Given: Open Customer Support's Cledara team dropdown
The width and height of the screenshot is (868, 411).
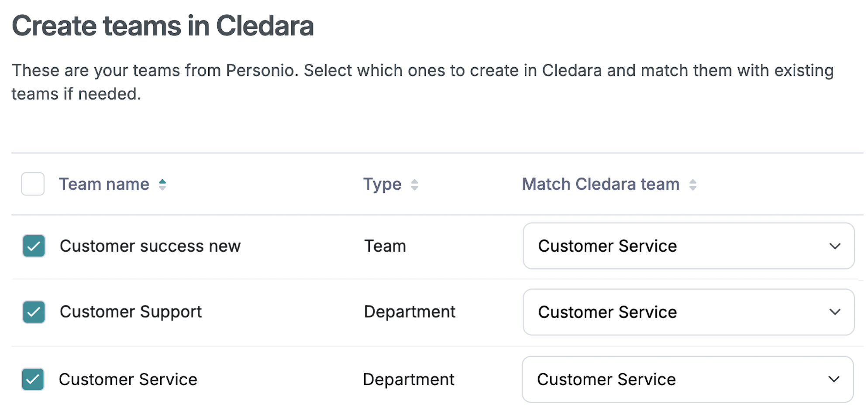Looking at the screenshot, I should coord(688,312).
